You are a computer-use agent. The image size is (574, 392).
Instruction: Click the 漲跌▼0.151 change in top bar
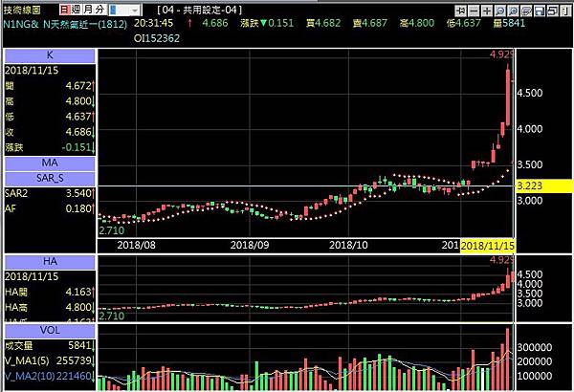pos(267,23)
